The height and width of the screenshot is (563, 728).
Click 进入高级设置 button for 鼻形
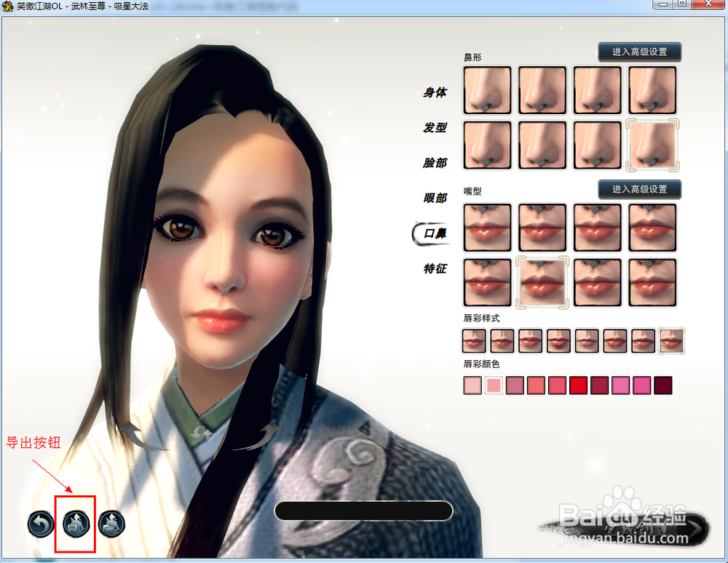pos(639,52)
